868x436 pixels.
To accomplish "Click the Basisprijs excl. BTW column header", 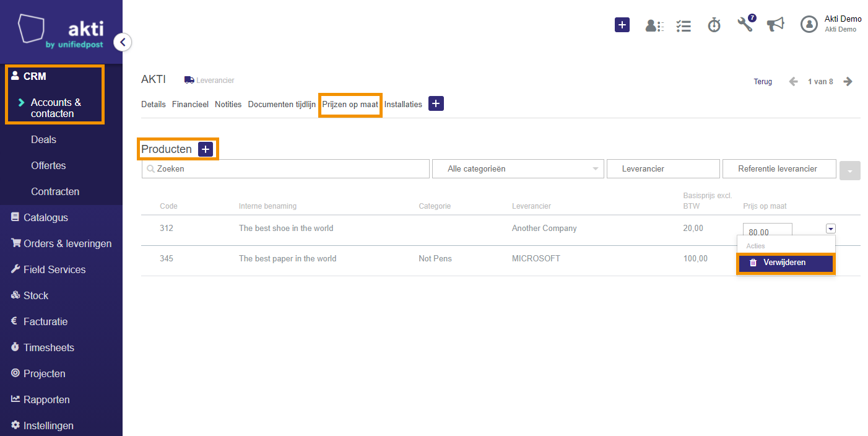I will coord(708,201).
